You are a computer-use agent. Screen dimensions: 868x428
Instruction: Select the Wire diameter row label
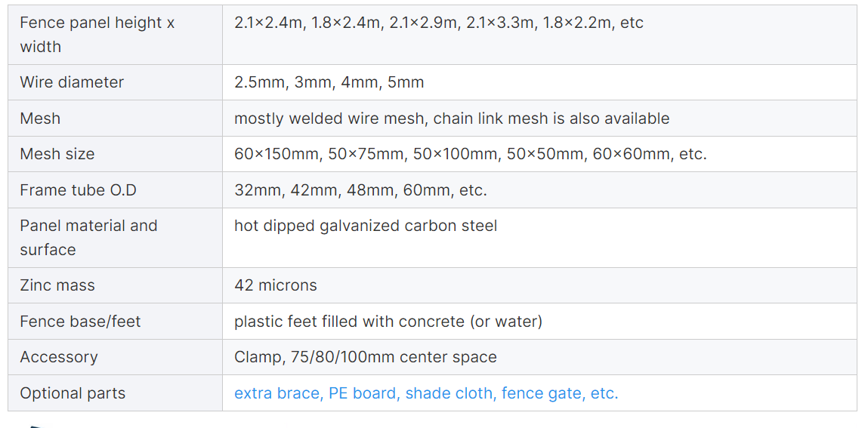pyautogui.click(x=72, y=82)
